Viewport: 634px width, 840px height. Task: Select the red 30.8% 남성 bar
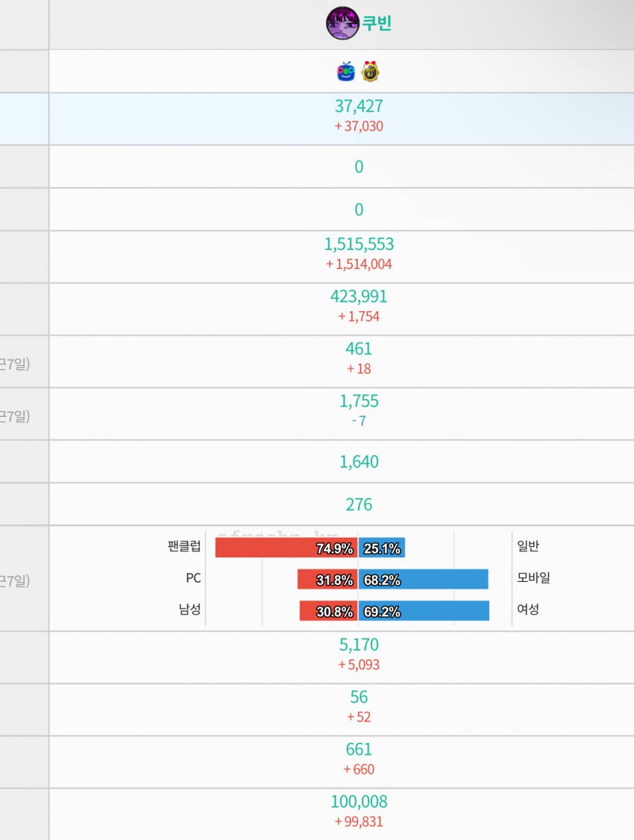[328, 611]
